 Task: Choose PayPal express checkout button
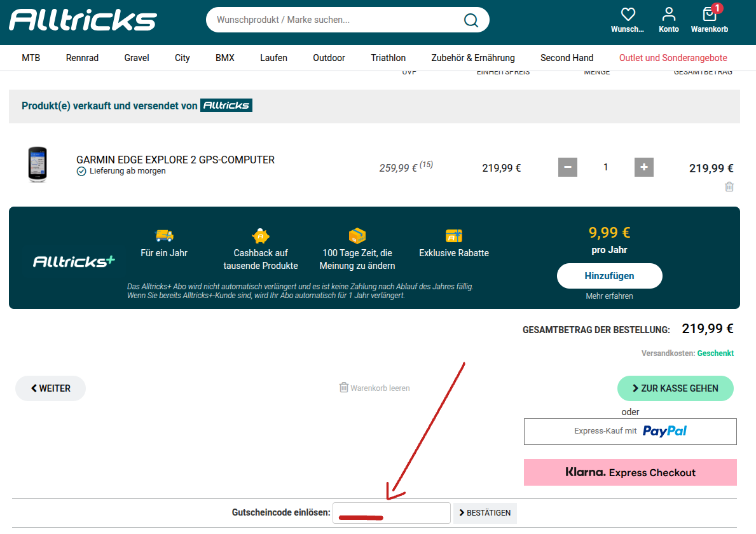click(x=629, y=431)
